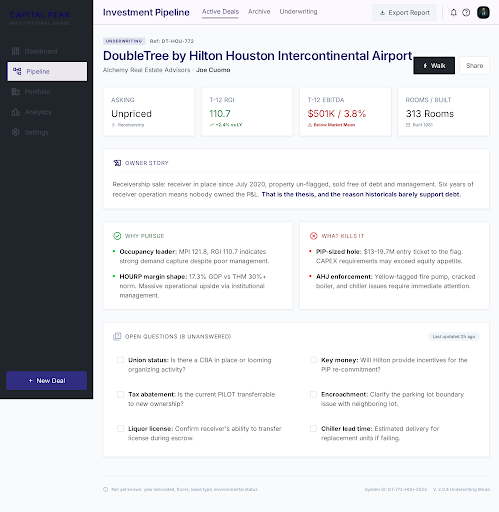The image size is (499, 512).
Task: Click the Export Report button
Action: (404, 13)
